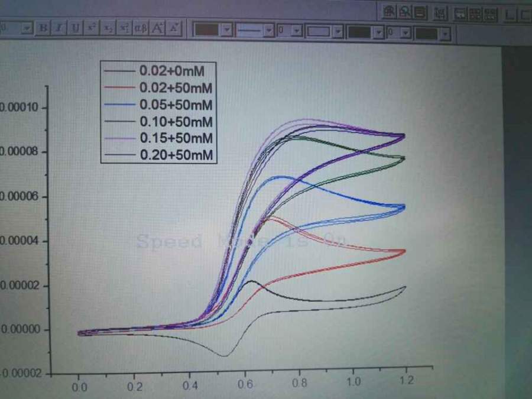Viewport: 532px width, 399px height.
Task: Click X-axis tick label 0.8
Action: click(x=300, y=382)
